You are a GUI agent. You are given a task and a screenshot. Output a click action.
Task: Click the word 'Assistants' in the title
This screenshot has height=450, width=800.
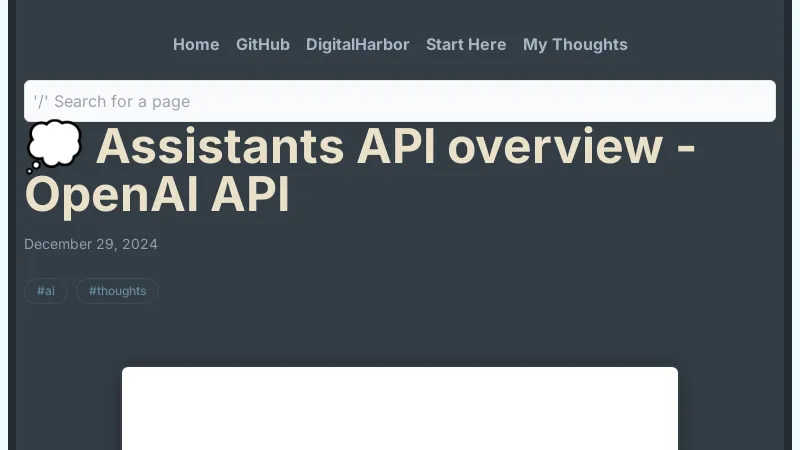219,147
